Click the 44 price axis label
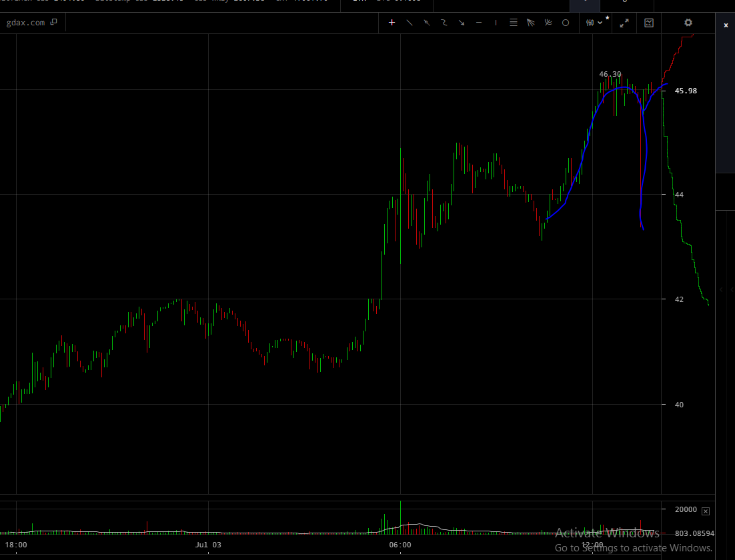This screenshot has height=560, width=735. pyautogui.click(x=679, y=195)
